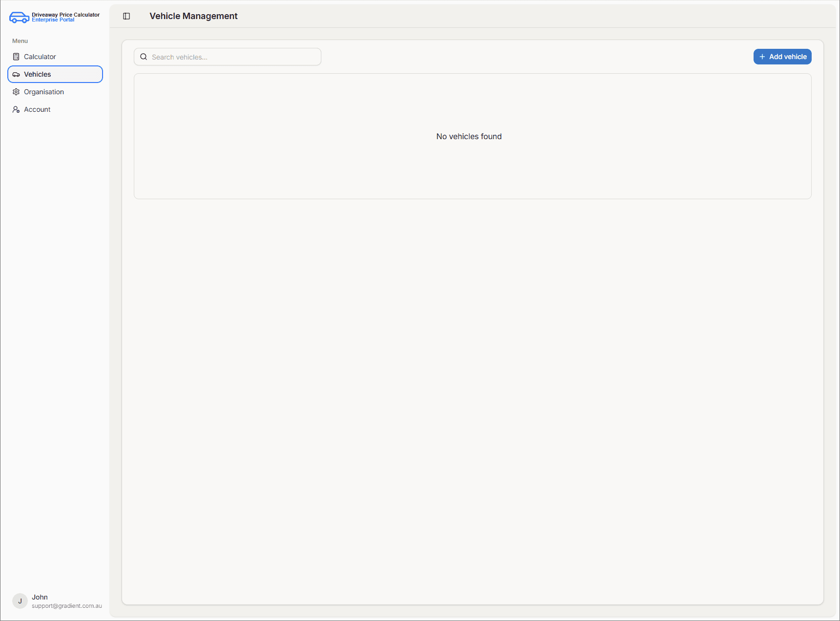
Task: Click the Enterprise Portal subtitle
Action: (x=53, y=20)
